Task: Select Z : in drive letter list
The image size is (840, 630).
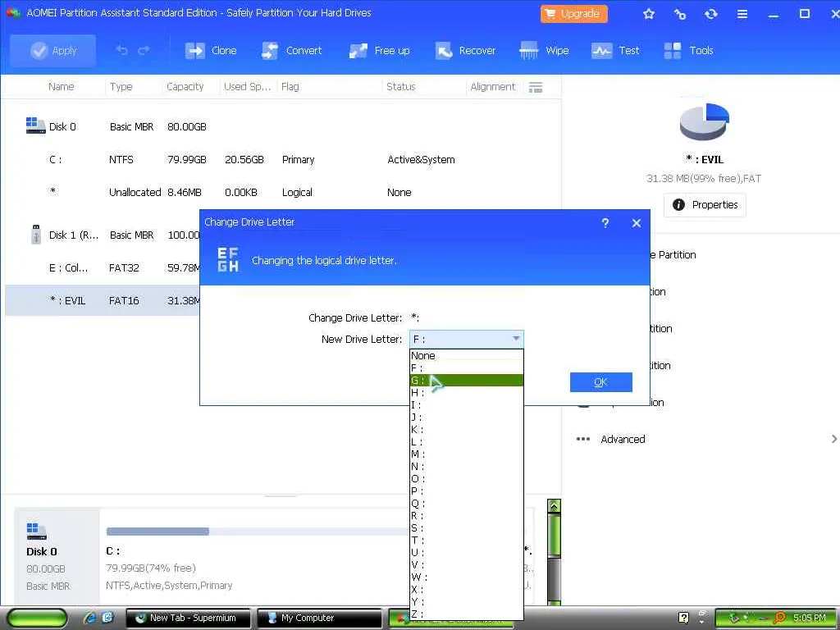Action: (466, 614)
